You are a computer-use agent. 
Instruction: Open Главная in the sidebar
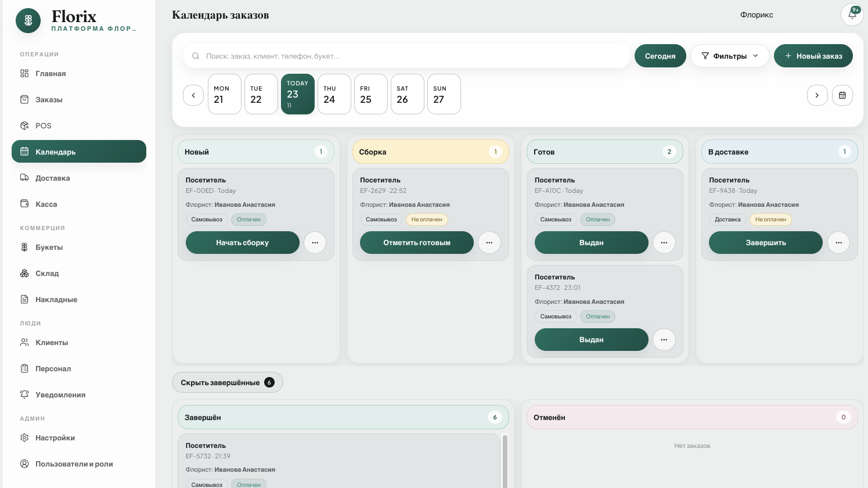tap(79, 74)
